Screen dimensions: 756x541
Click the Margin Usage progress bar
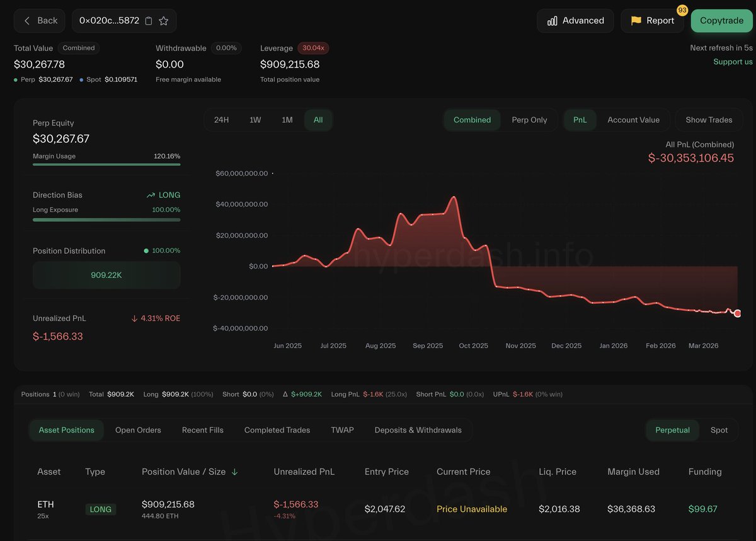point(106,165)
